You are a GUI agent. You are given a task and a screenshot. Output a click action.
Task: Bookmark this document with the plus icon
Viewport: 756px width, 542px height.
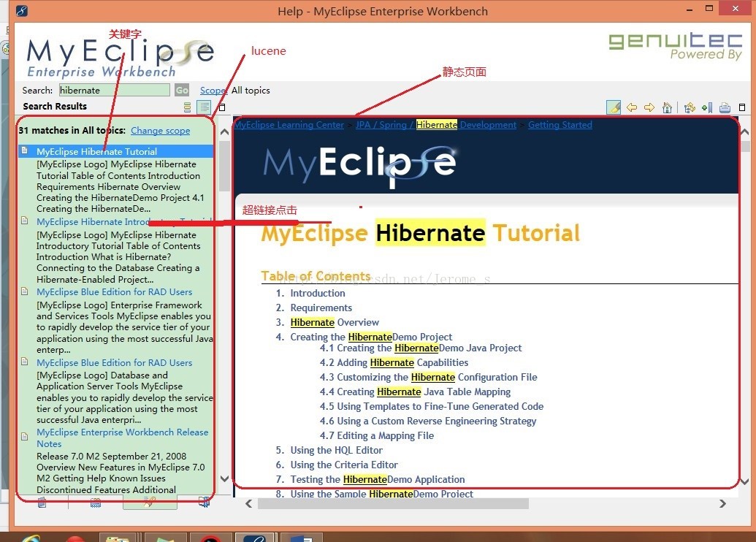point(707,107)
